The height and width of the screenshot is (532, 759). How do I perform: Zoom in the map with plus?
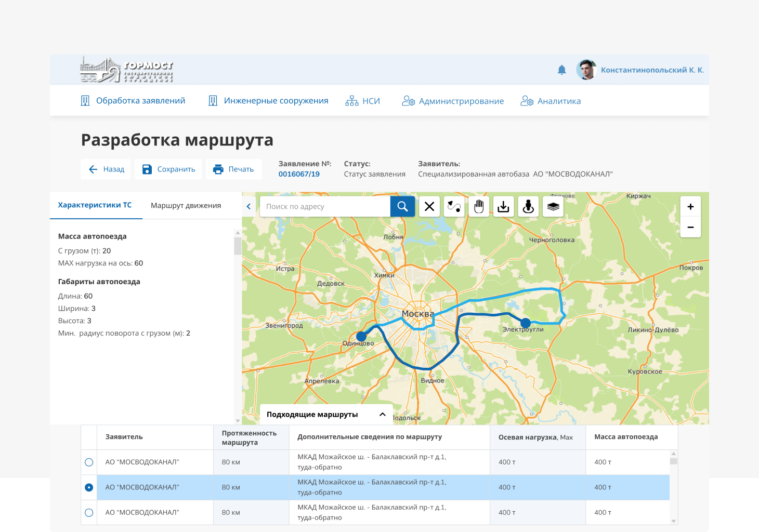click(x=690, y=206)
